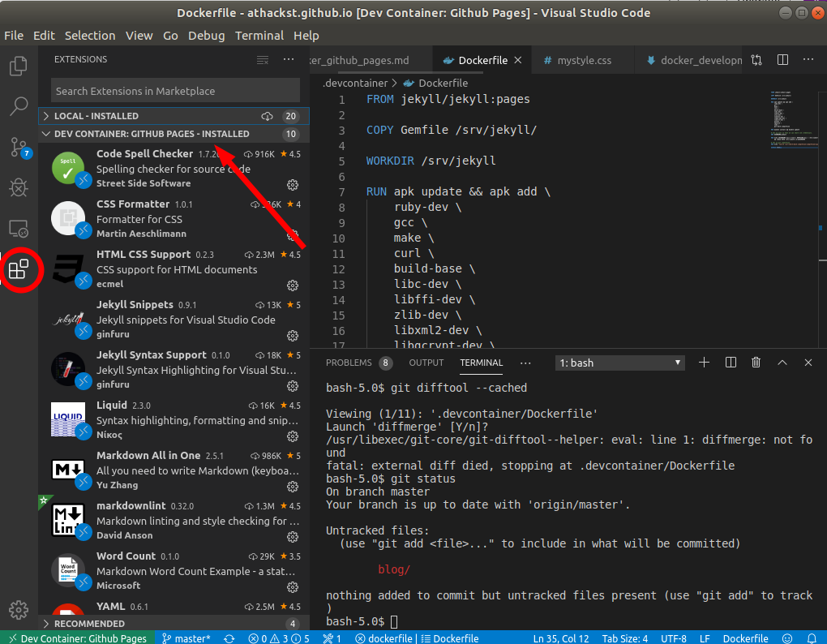Open the terminal selector dropdown '1: bash'

coord(619,363)
